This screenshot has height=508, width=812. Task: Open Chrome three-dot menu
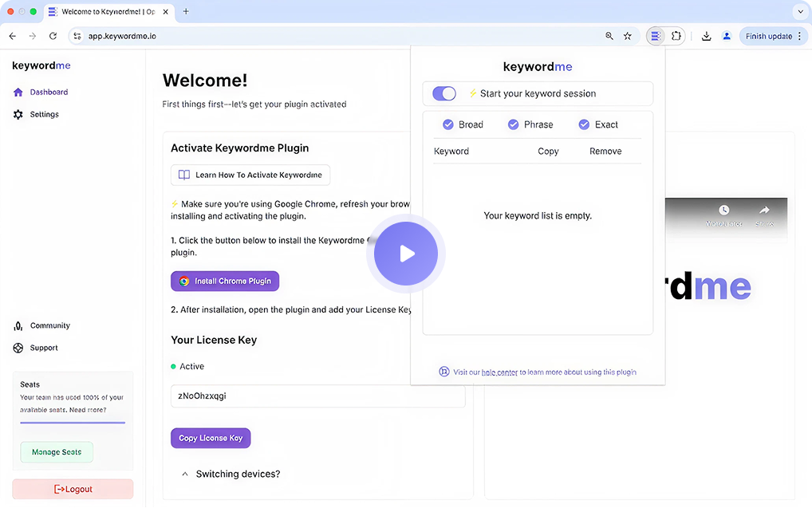point(800,36)
